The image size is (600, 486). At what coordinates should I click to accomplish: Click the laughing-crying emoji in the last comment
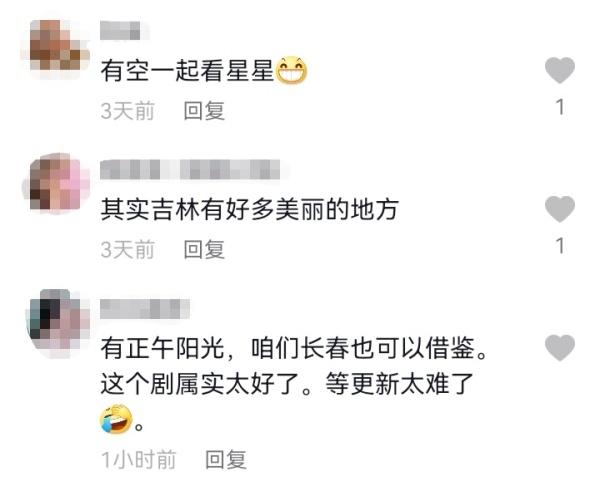coord(116,419)
